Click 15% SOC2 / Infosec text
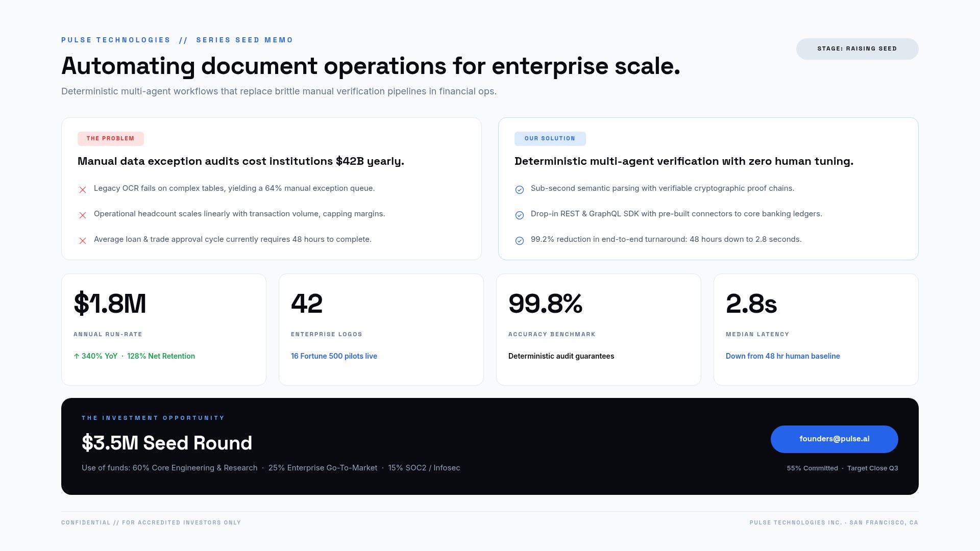The image size is (980, 551). click(424, 468)
